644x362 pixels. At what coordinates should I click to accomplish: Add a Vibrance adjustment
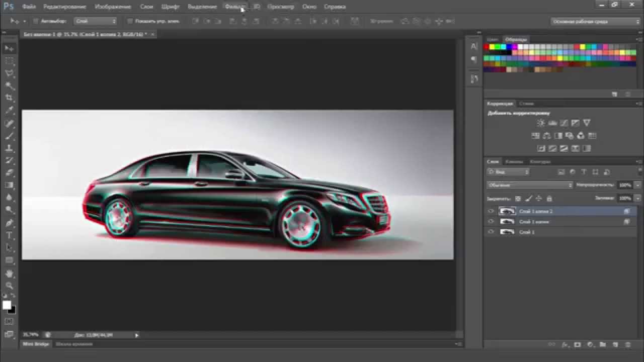click(x=586, y=123)
